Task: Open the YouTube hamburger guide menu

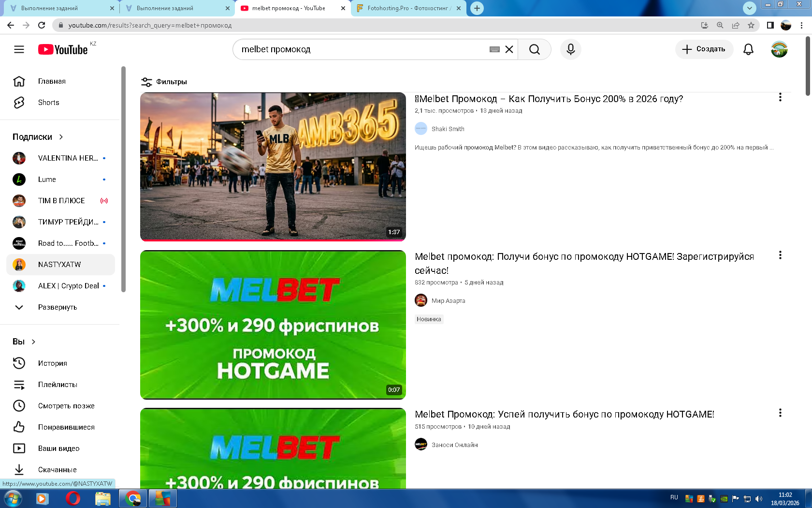Action: [x=19, y=49]
